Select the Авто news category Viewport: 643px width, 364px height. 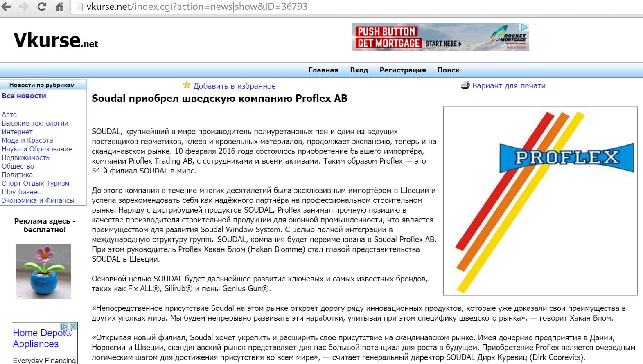[9, 115]
